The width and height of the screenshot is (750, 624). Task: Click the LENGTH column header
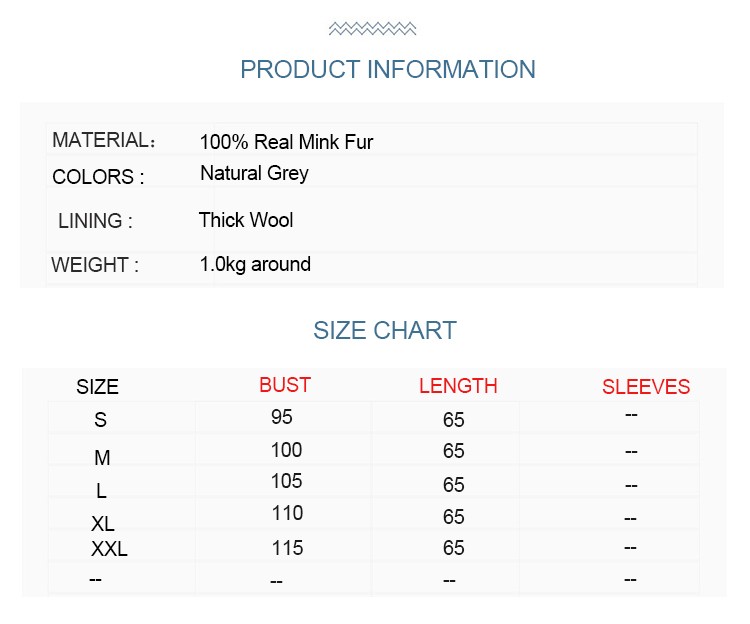[x=458, y=386]
